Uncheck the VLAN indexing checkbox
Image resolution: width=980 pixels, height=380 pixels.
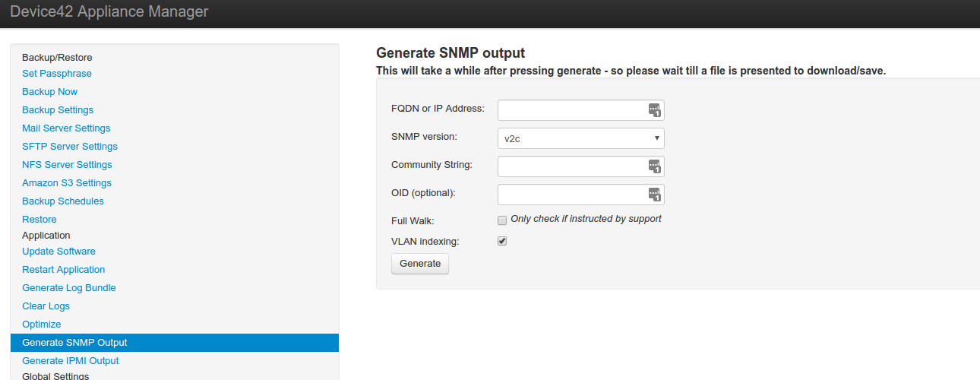tap(502, 241)
